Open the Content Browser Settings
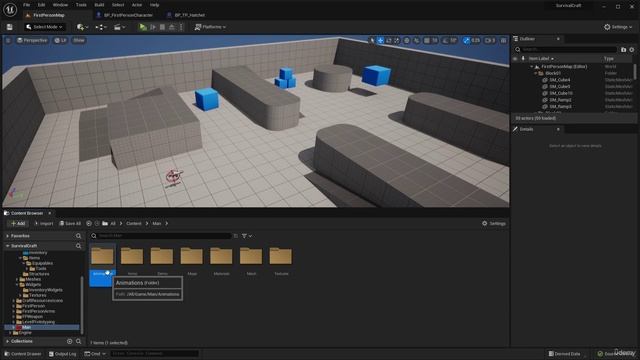Image resolution: width=640 pixels, height=360 pixels. coord(494,224)
